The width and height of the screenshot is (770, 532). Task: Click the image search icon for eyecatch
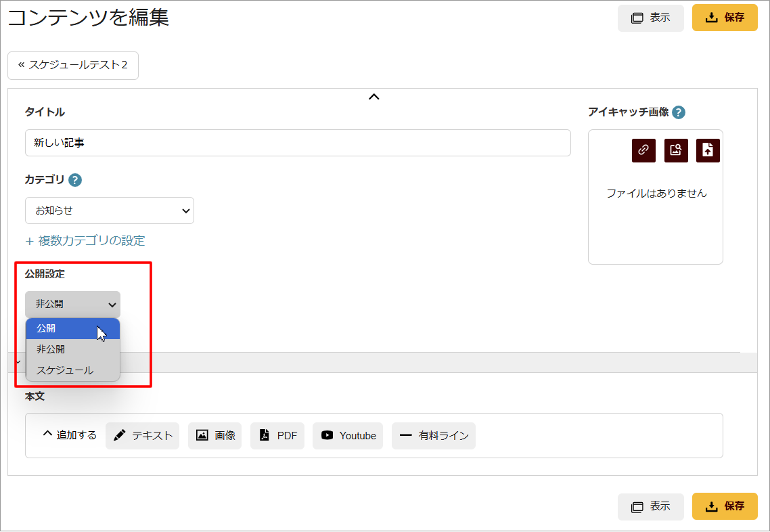[x=676, y=150]
